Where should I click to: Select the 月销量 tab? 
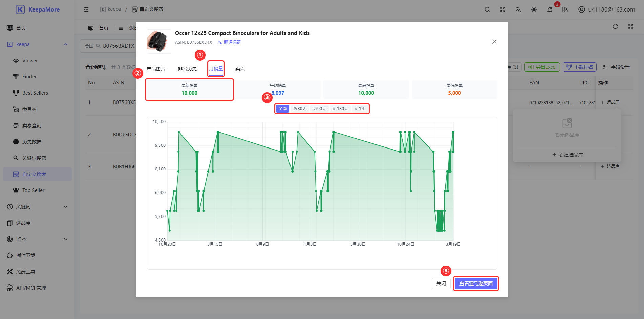click(x=216, y=69)
